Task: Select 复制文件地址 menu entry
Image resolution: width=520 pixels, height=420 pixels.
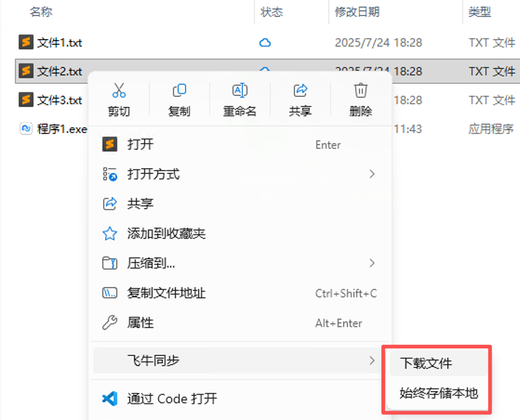Action: coord(240,293)
